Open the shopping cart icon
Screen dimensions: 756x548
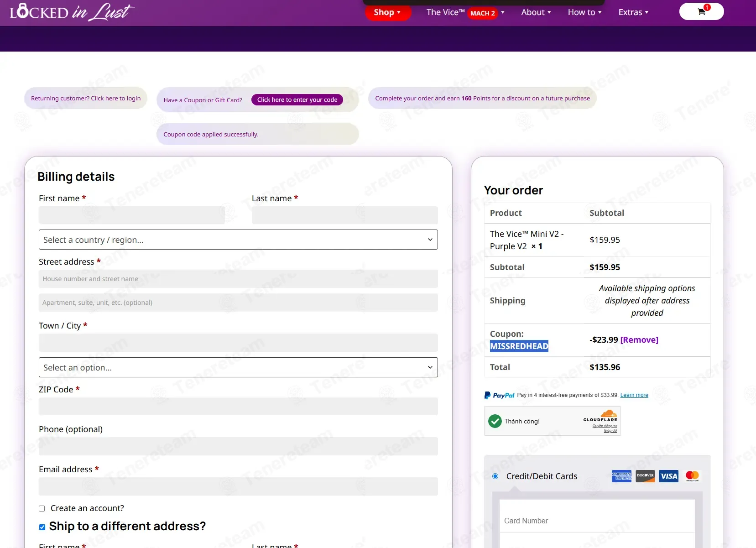click(x=701, y=11)
